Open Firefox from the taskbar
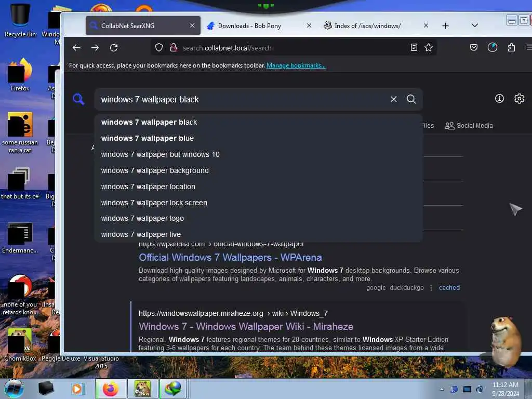 click(110, 389)
